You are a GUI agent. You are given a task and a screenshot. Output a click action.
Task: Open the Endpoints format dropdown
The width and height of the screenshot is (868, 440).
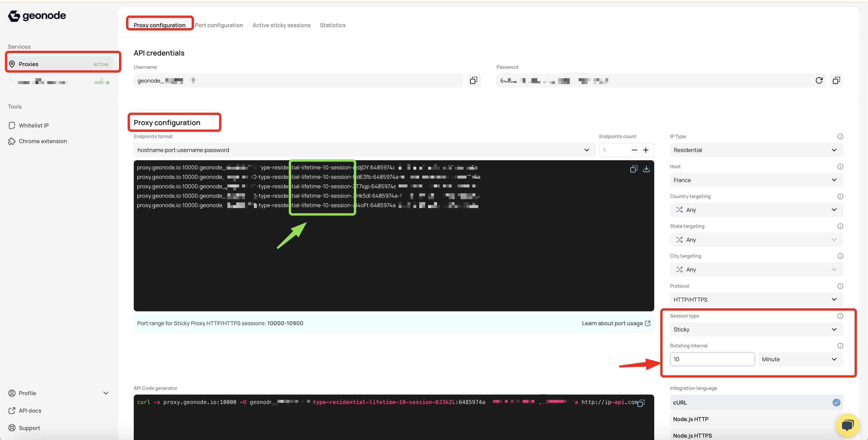pyautogui.click(x=364, y=150)
